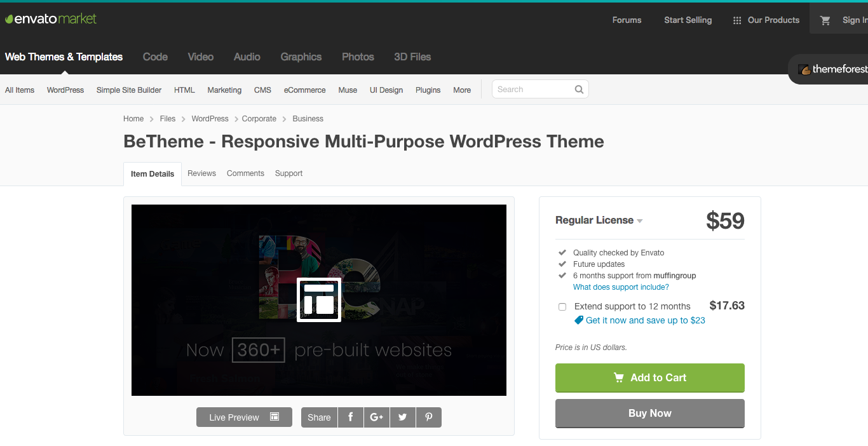
Task: Click the Add to Cart button
Action: coord(650,378)
